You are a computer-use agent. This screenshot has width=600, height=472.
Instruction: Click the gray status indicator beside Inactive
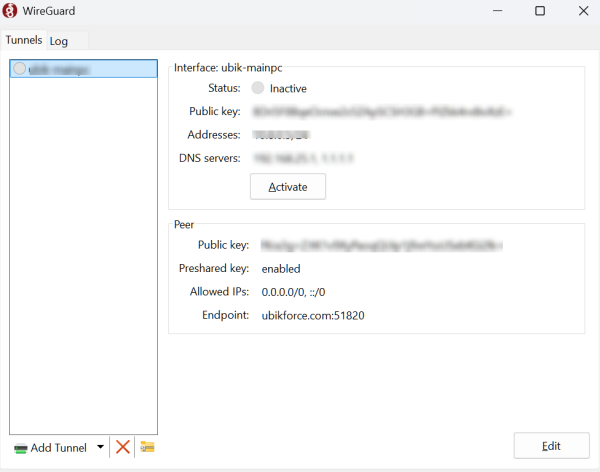(258, 88)
